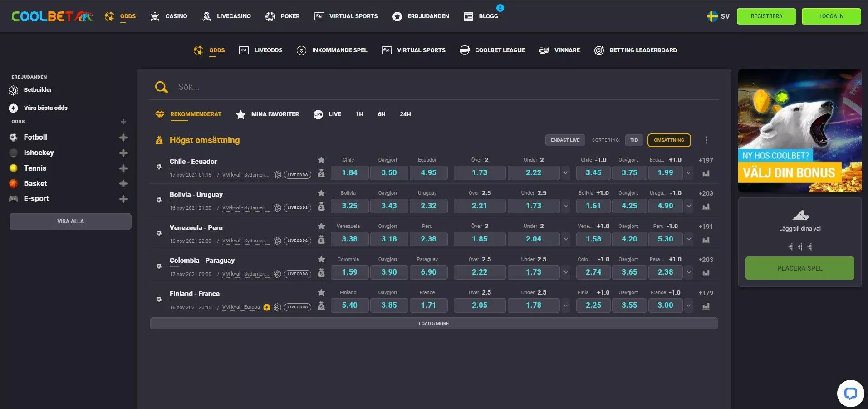Select the 24H time filter
This screenshot has height=409, width=868.
(x=405, y=114)
